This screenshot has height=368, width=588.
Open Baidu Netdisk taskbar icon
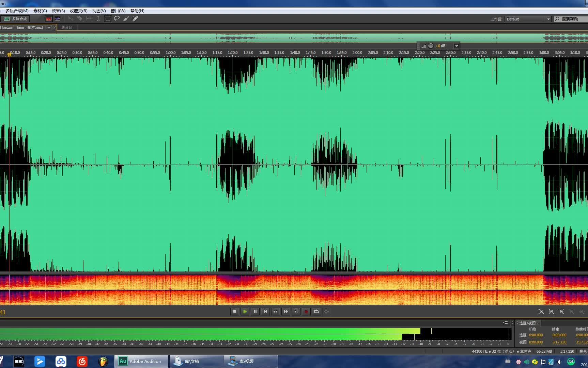point(61,361)
